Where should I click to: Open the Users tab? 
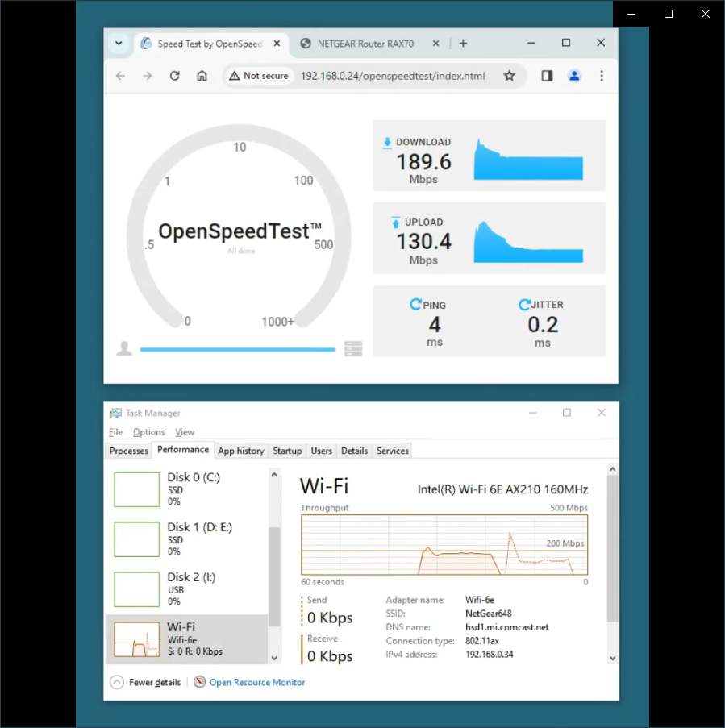click(x=322, y=451)
